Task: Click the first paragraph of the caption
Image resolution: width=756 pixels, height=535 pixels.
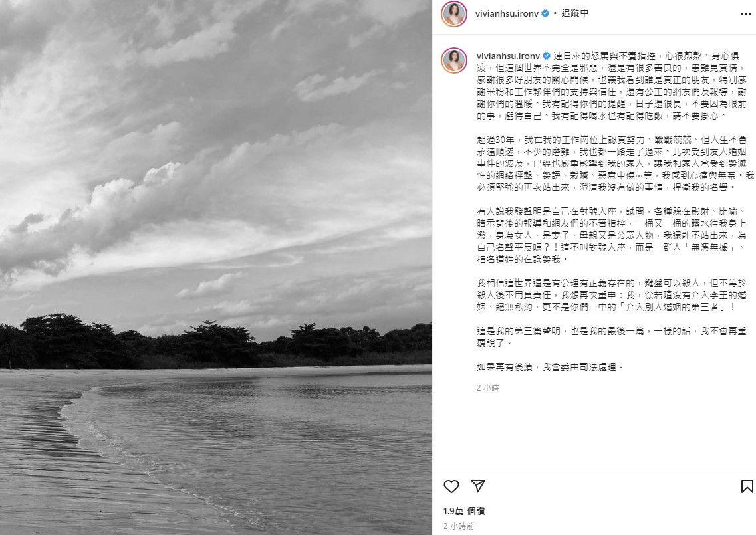Action: tap(612, 86)
